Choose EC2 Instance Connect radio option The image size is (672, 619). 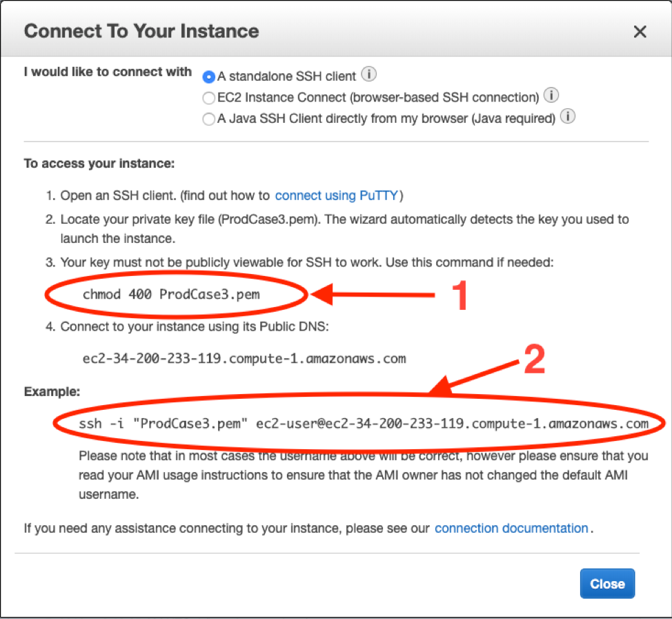209,98
